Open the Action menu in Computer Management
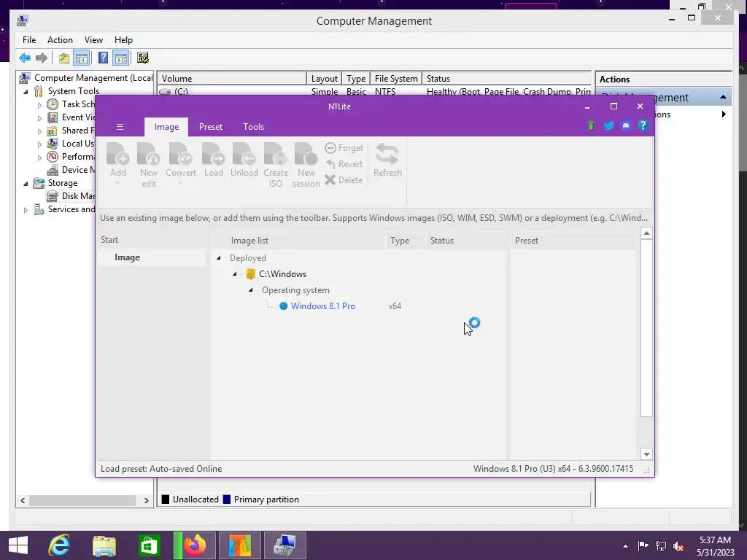 tap(60, 40)
